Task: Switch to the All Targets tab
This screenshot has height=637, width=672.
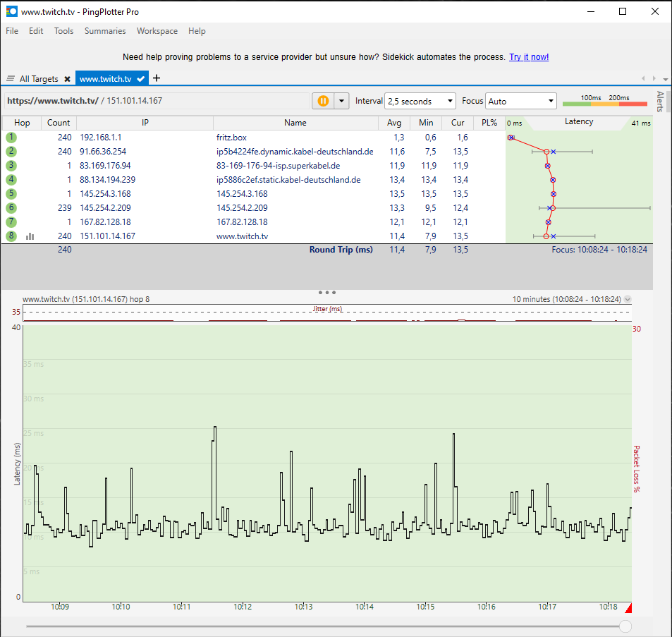Action: click(39, 79)
